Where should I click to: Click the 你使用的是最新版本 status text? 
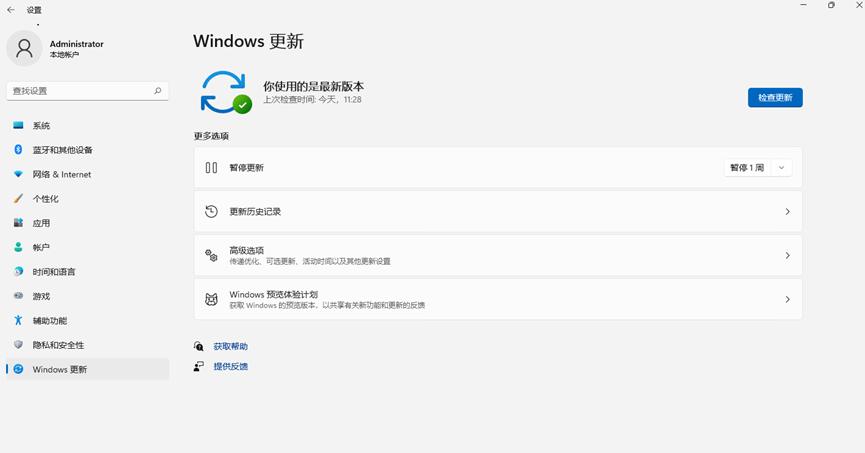click(x=313, y=86)
